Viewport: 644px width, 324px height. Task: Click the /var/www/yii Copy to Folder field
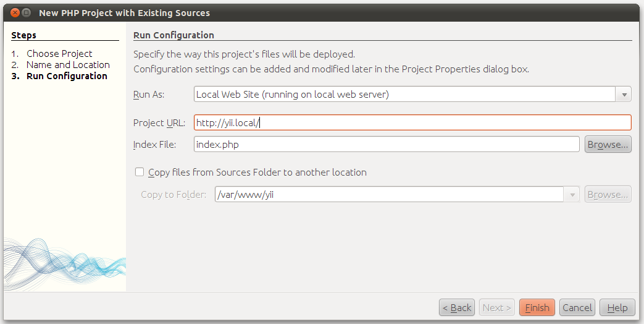(389, 195)
